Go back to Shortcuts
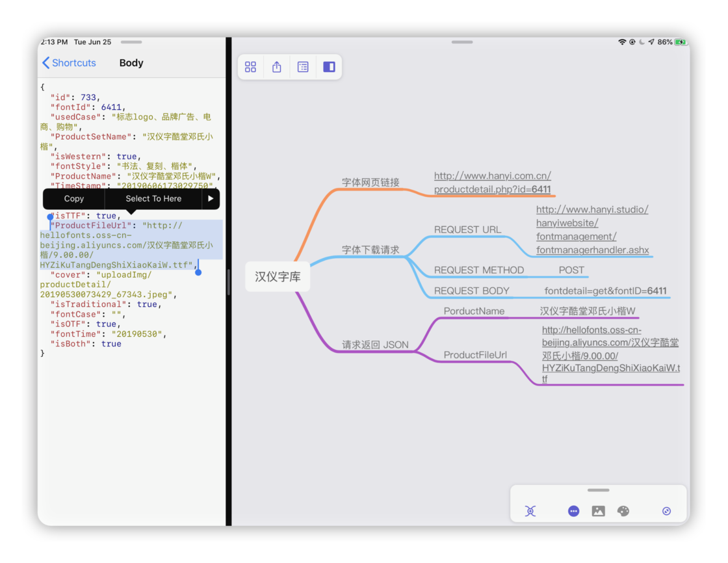 pos(69,63)
